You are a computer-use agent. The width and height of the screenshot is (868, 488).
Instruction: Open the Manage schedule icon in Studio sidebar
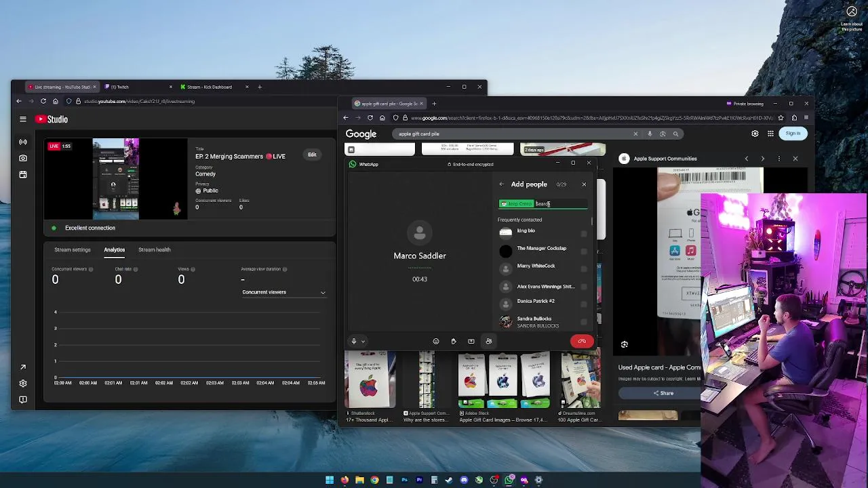click(23, 174)
